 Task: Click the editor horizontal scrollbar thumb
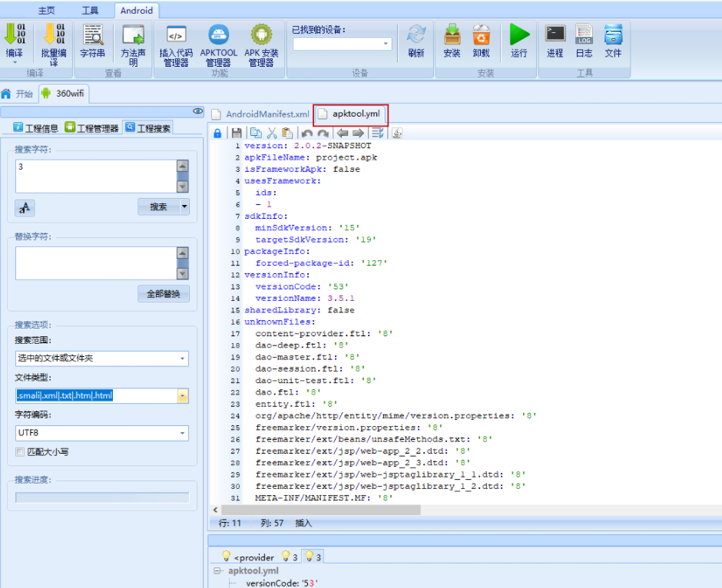321,510
